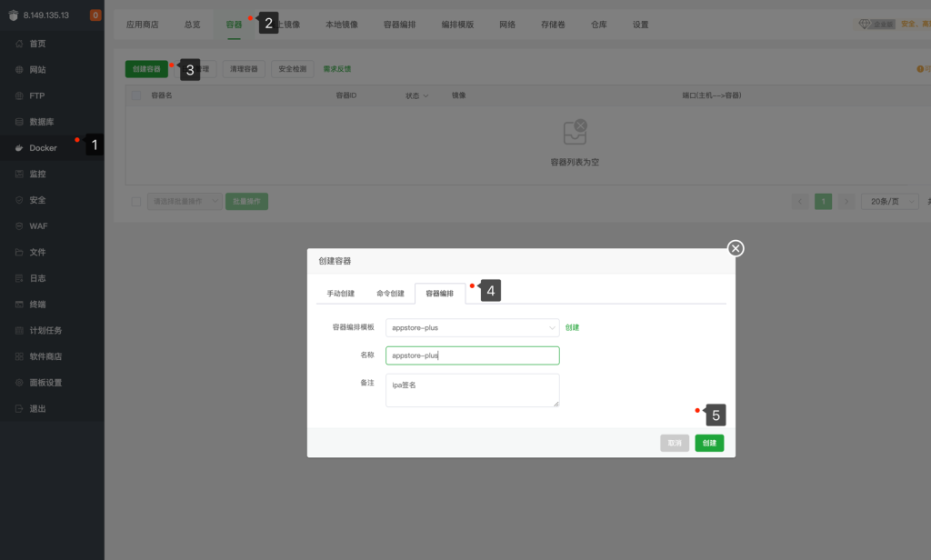Open the 需求反馈 feedback link

(x=337, y=68)
